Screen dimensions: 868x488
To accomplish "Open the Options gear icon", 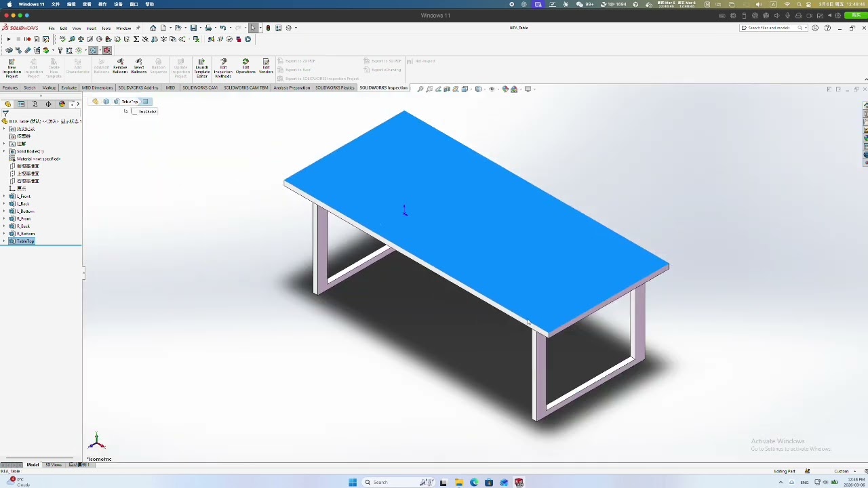I will tap(289, 28).
